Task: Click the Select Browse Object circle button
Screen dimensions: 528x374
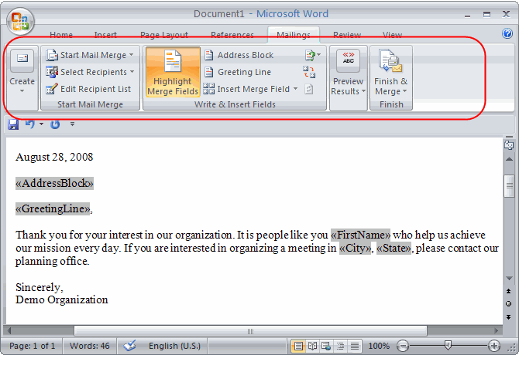Action: 508,304
